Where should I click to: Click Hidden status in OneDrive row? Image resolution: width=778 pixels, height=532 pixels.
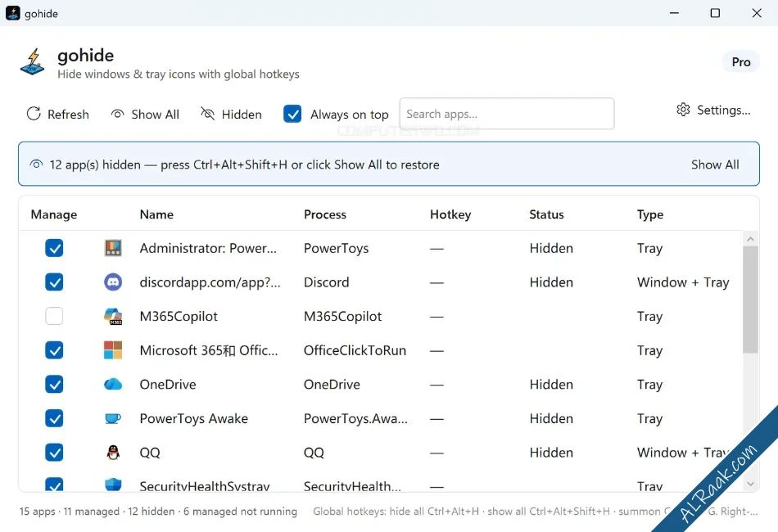click(x=551, y=385)
